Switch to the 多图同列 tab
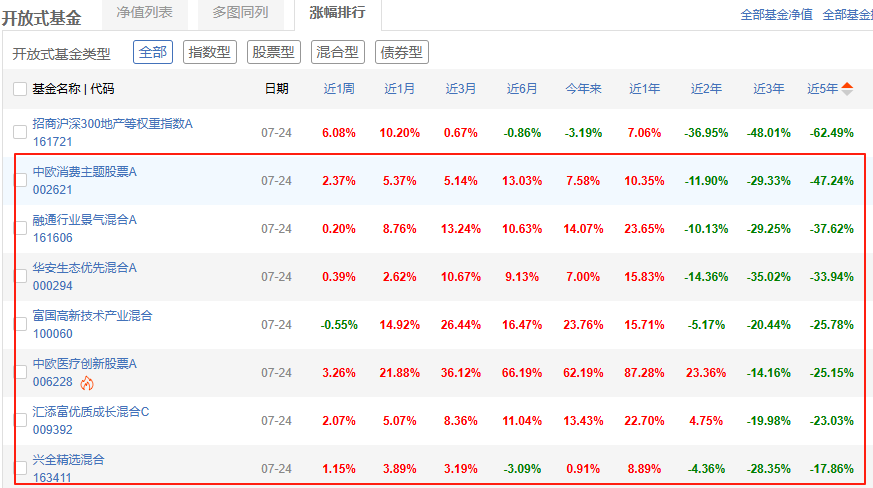 click(x=241, y=12)
